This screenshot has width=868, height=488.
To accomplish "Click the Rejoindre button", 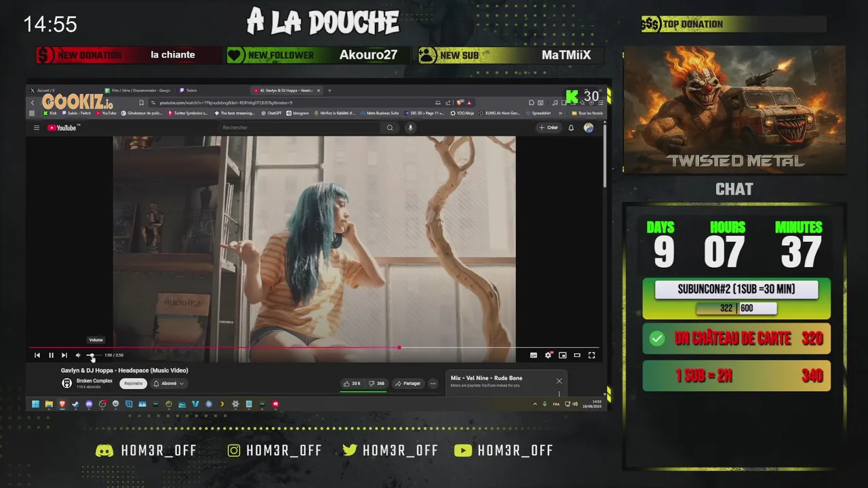I will coord(134,384).
